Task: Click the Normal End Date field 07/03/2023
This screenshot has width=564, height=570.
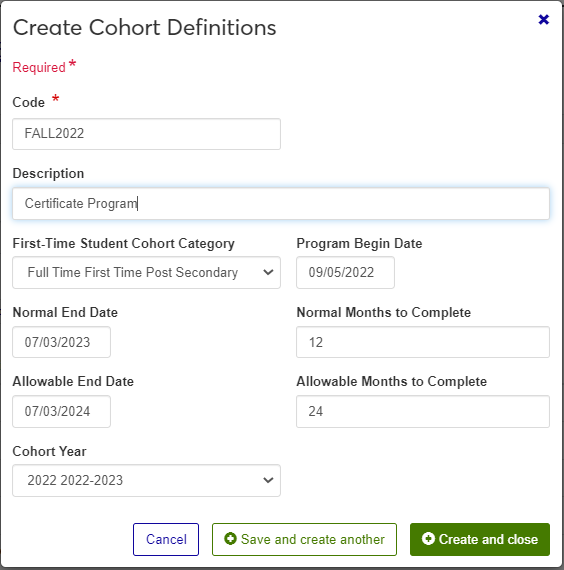Action: [61, 342]
